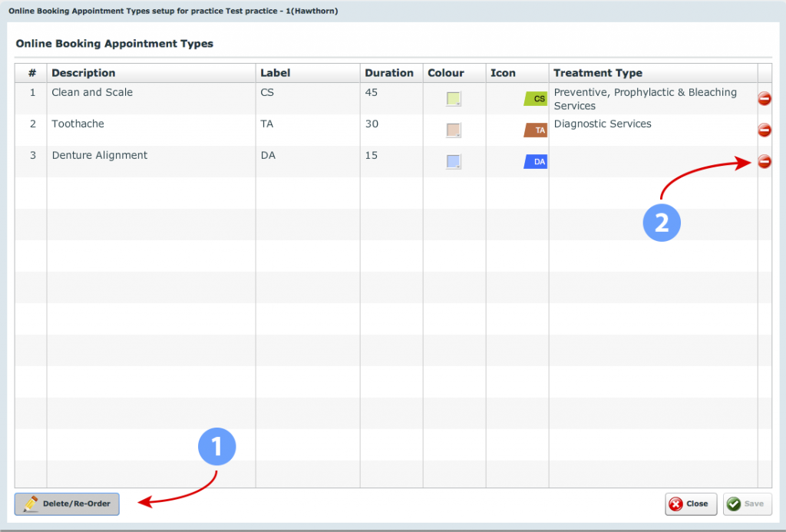This screenshot has height=532, width=786.
Task: Select the Toothache description cell
Action: (151, 131)
